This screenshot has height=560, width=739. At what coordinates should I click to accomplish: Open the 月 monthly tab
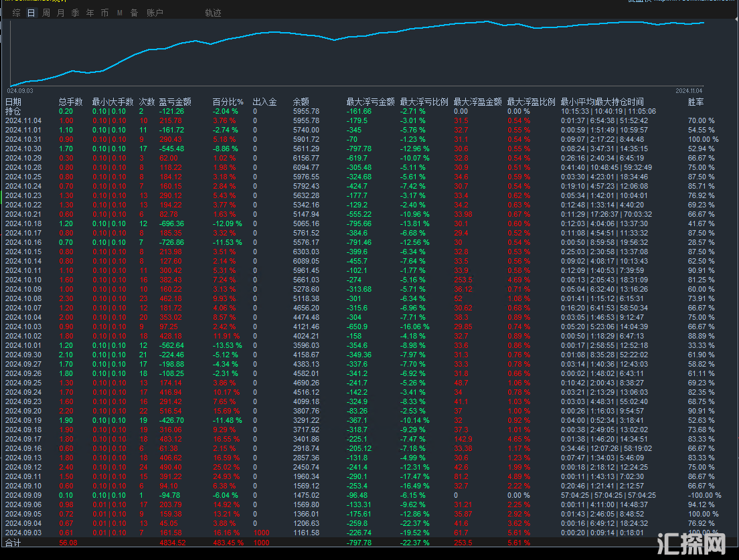tap(61, 13)
